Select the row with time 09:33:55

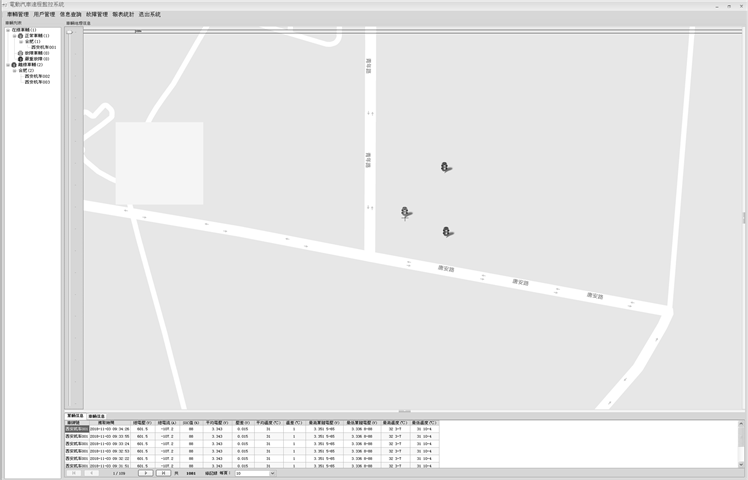click(252, 436)
